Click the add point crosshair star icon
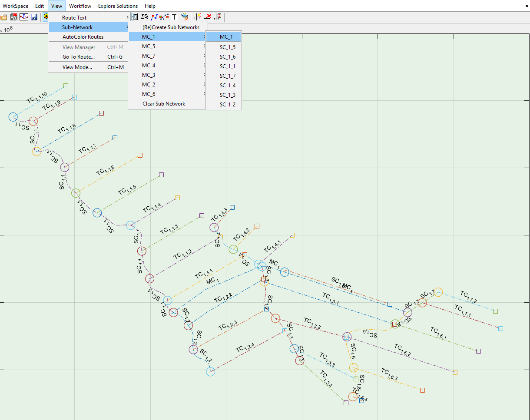The width and height of the screenshot is (530, 420). coord(198,17)
